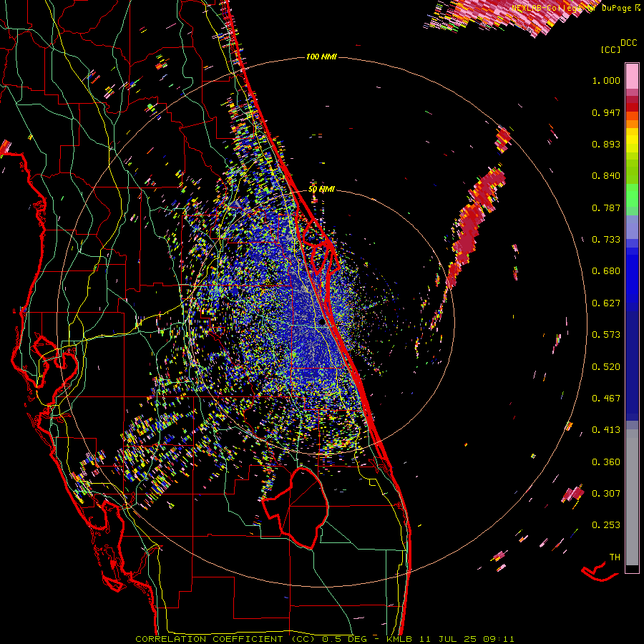Viewport: 644px width, 644px height.
Task: Click the "0.413" scale value
Action: [x=606, y=430]
